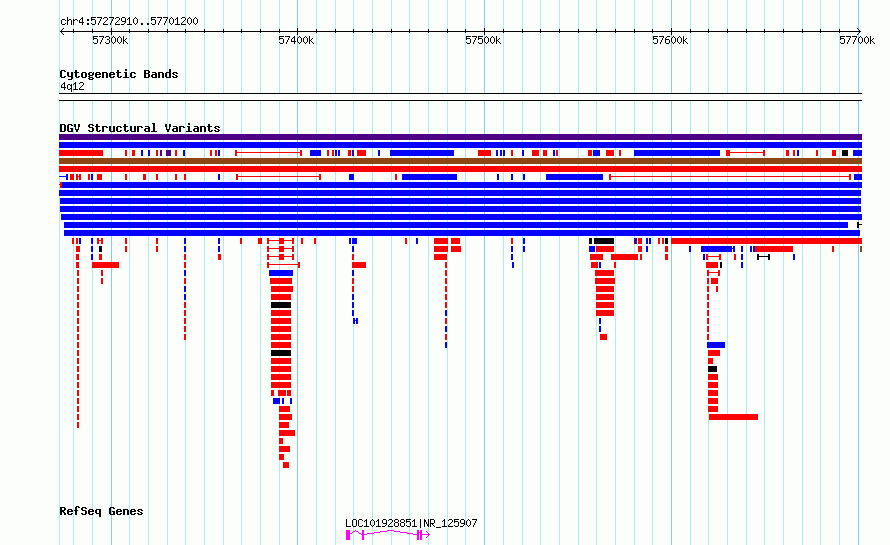Viewport: 890px width, 545px height.
Task: Click the left arrowhead of the ruler
Action: click(62, 32)
